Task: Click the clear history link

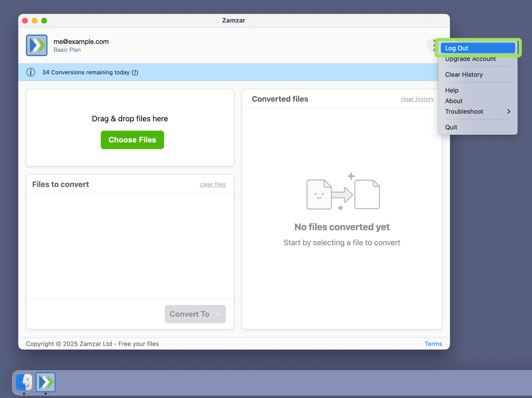Action: click(417, 99)
